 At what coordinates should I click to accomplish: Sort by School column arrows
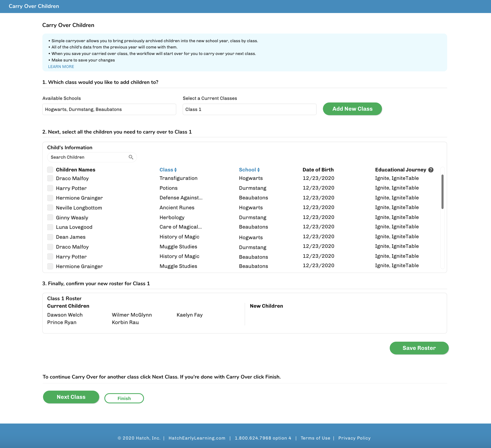tap(259, 170)
